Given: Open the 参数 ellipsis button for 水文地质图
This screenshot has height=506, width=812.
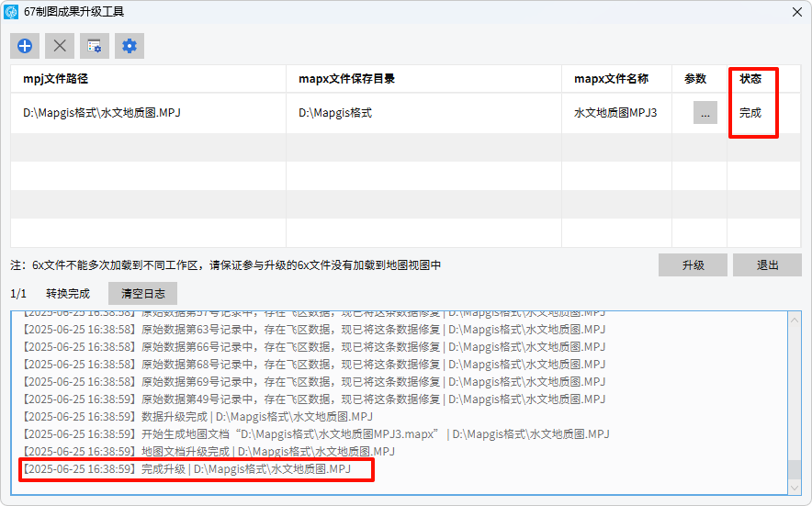Looking at the screenshot, I should (705, 113).
